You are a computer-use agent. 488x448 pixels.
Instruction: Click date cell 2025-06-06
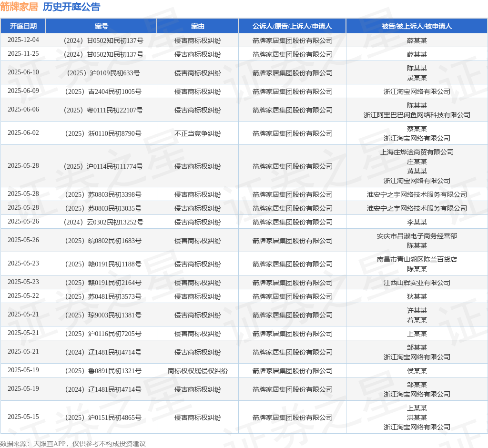tap(23, 110)
